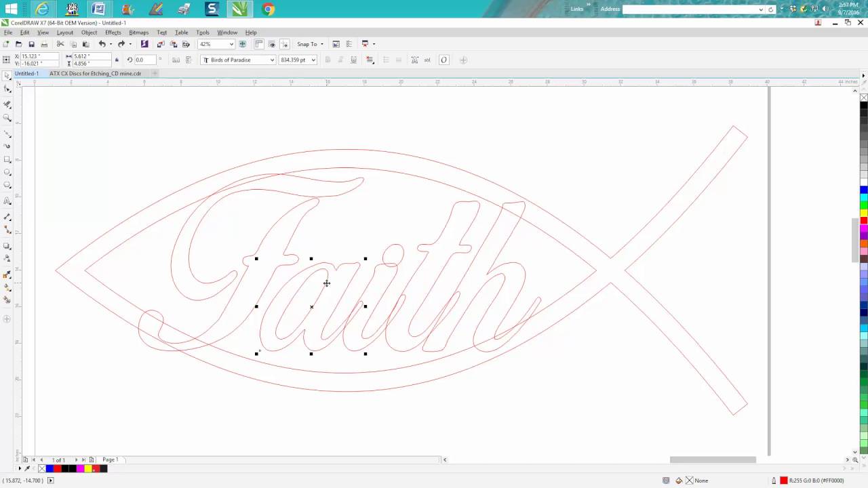
Task: Click Undo on the standard toolbar
Action: click(x=102, y=43)
